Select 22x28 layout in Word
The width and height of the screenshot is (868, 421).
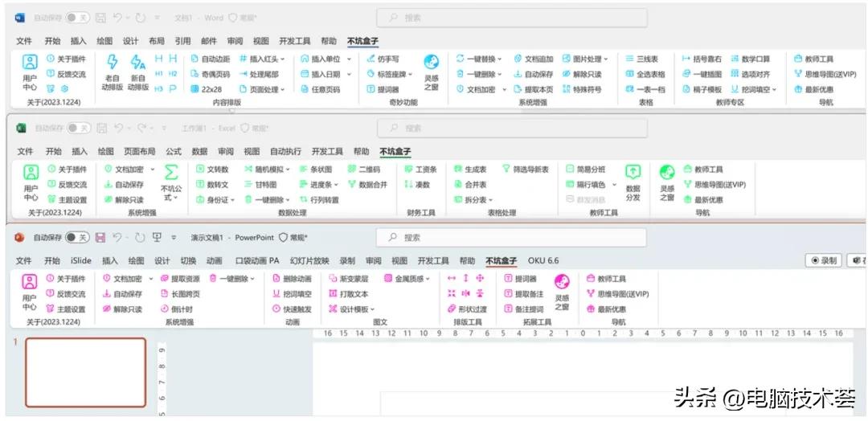pos(206,89)
